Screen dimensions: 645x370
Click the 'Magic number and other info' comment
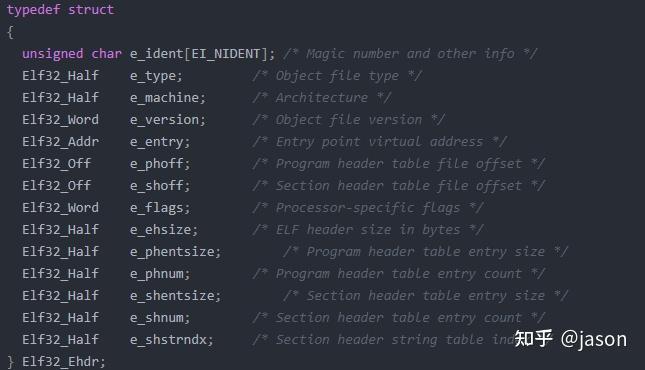coord(410,54)
